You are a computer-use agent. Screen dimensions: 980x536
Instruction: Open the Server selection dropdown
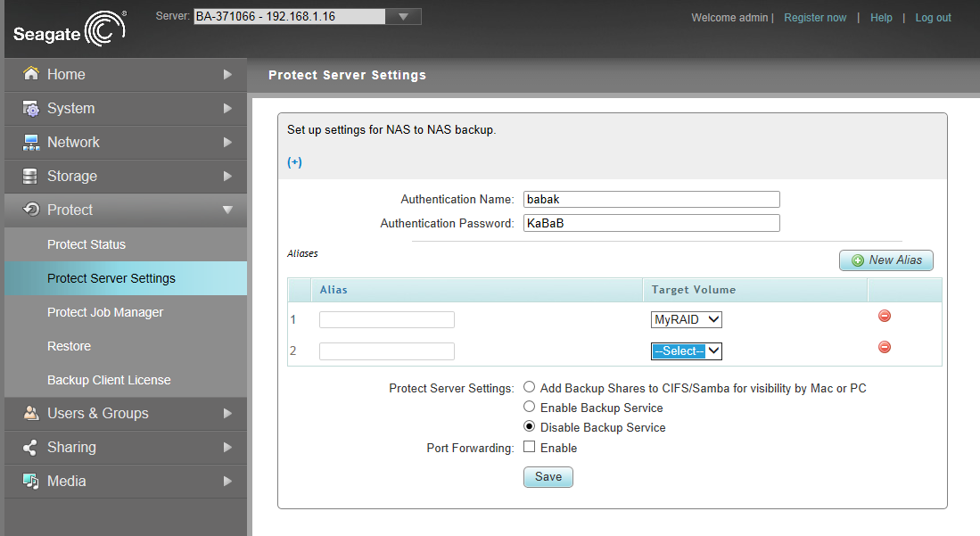pos(403,16)
